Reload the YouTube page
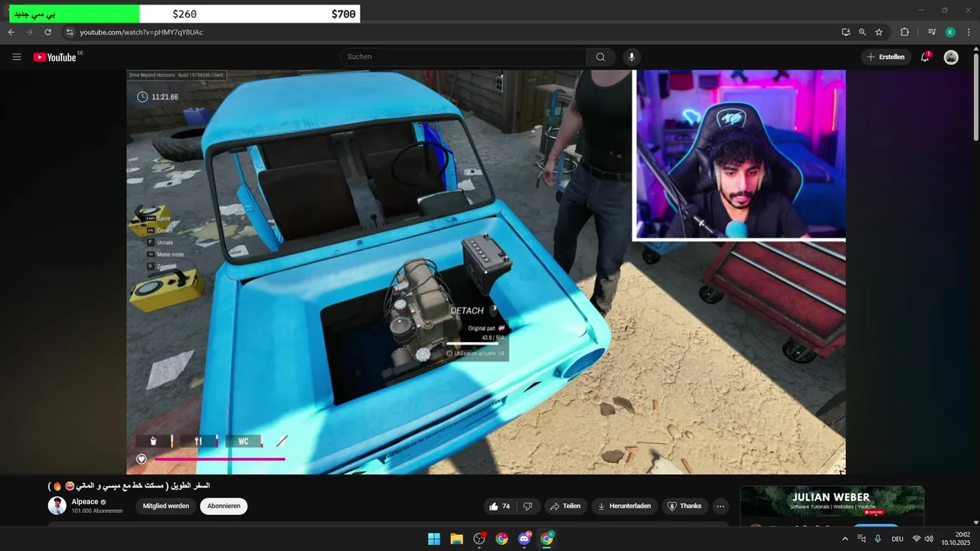 tap(47, 32)
